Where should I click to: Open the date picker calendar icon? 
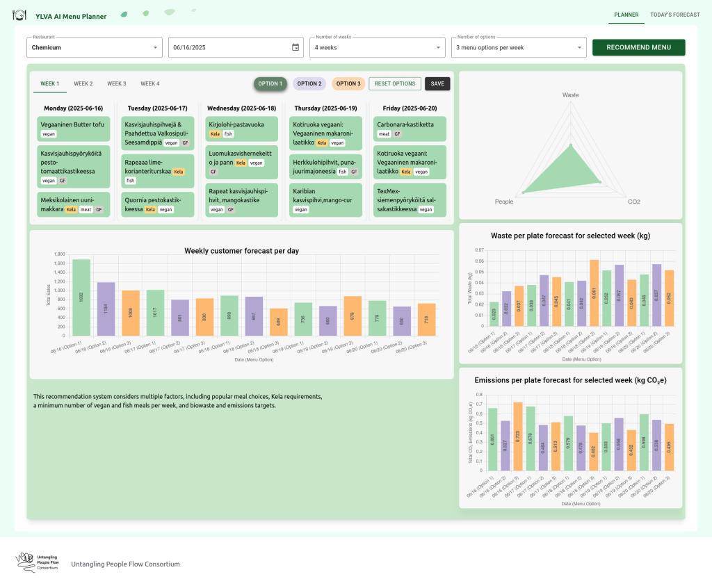pyautogui.click(x=296, y=47)
